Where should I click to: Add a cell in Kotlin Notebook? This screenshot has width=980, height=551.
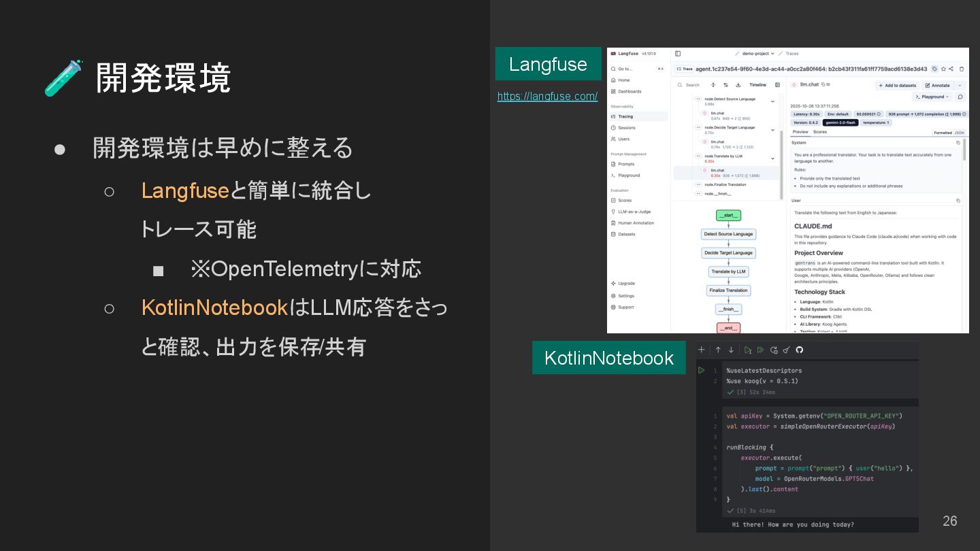pyautogui.click(x=702, y=350)
